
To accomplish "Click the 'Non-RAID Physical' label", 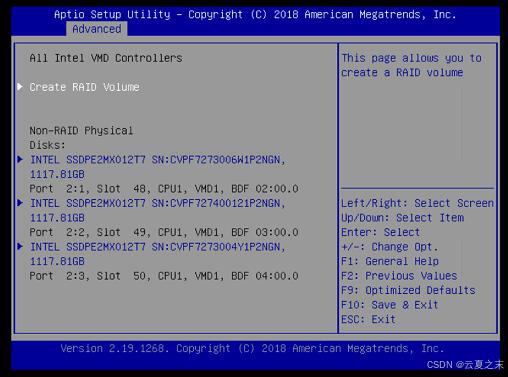I will [81, 131].
